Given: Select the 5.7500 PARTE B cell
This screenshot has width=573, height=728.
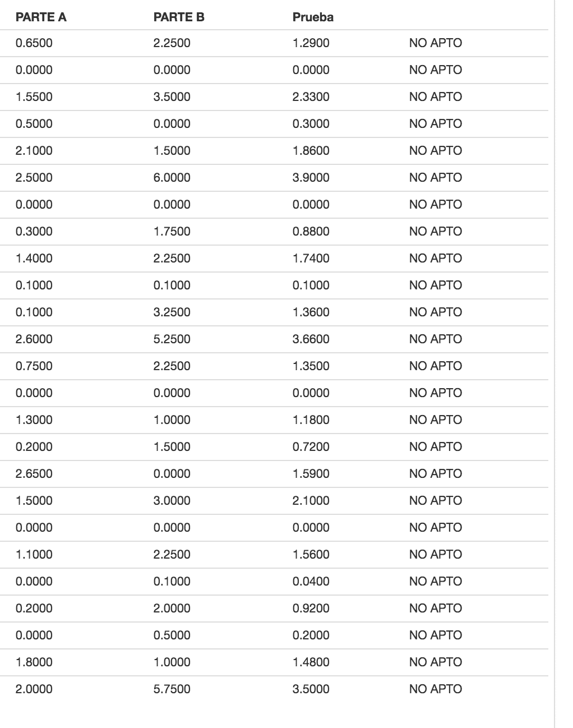Looking at the screenshot, I should pos(172,689).
